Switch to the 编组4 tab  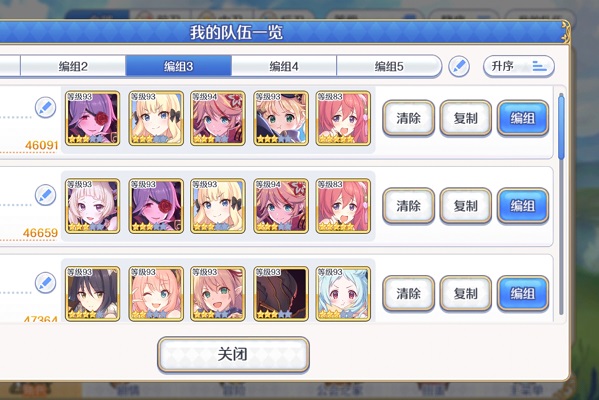click(x=284, y=66)
